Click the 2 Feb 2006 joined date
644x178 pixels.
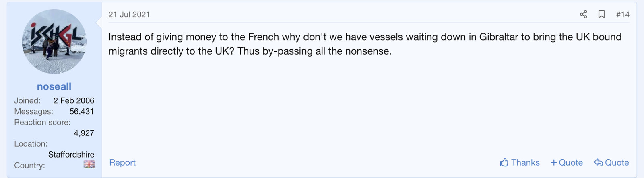74,100
